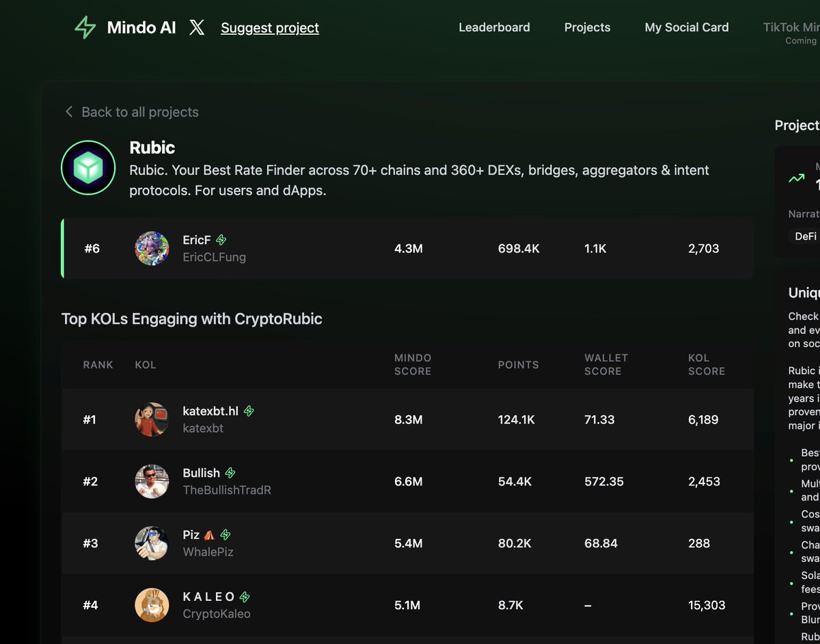Go back to all projects
The image size is (820, 644).
(139, 112)
